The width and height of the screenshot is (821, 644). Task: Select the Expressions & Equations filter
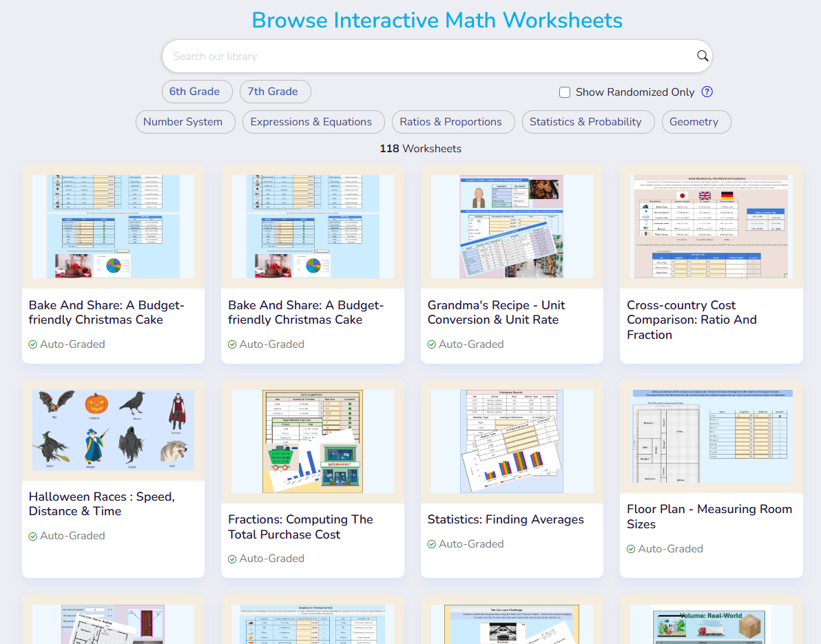click(x=313, y=122)
